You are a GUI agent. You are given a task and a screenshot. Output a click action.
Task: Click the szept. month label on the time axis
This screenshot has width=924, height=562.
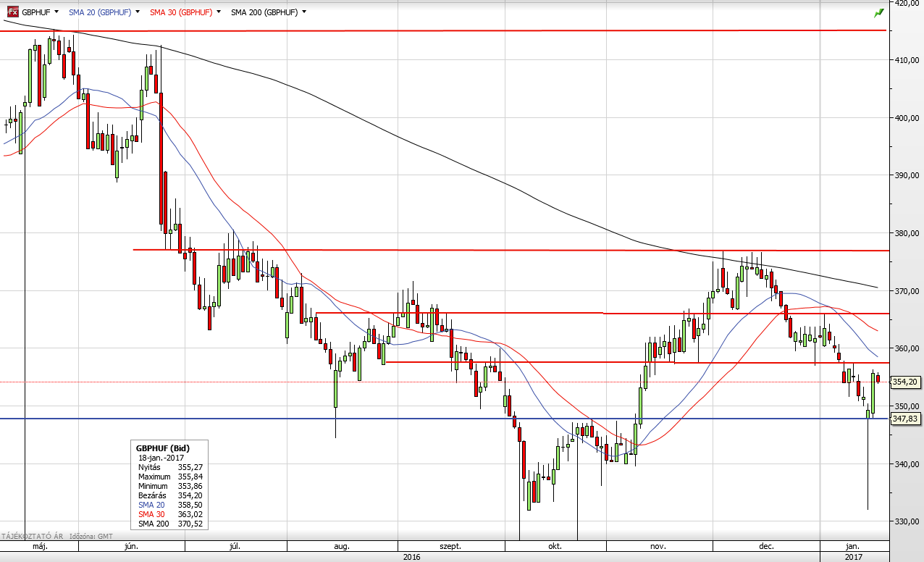click(450, 546)
